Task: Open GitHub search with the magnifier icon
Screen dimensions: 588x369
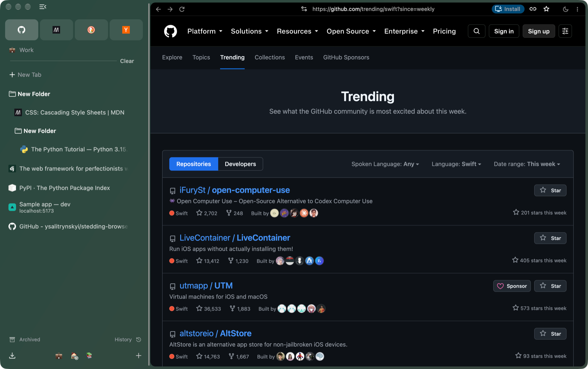Action: click(x=477, y=31)
